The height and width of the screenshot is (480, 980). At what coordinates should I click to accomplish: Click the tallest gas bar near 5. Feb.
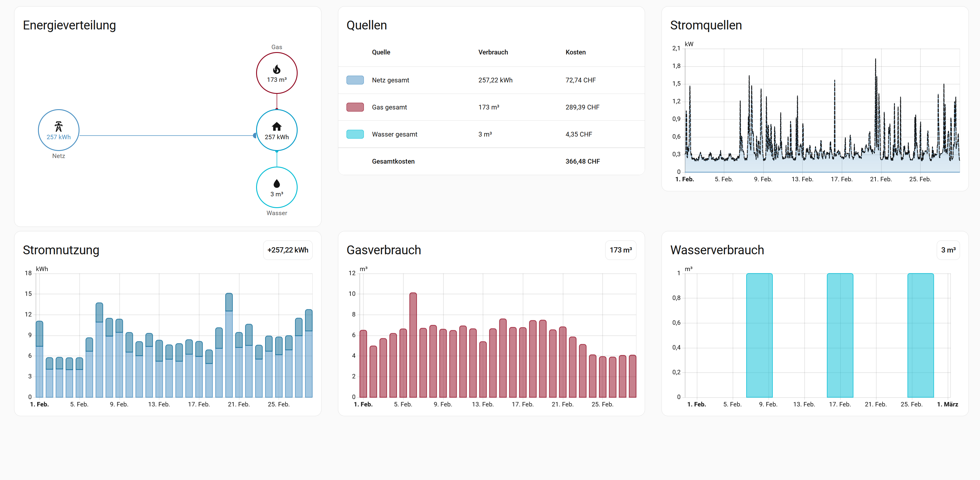413,344
